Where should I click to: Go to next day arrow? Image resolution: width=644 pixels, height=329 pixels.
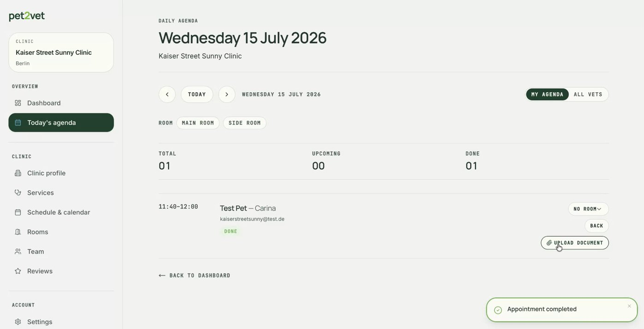click(x=227, y=94)
